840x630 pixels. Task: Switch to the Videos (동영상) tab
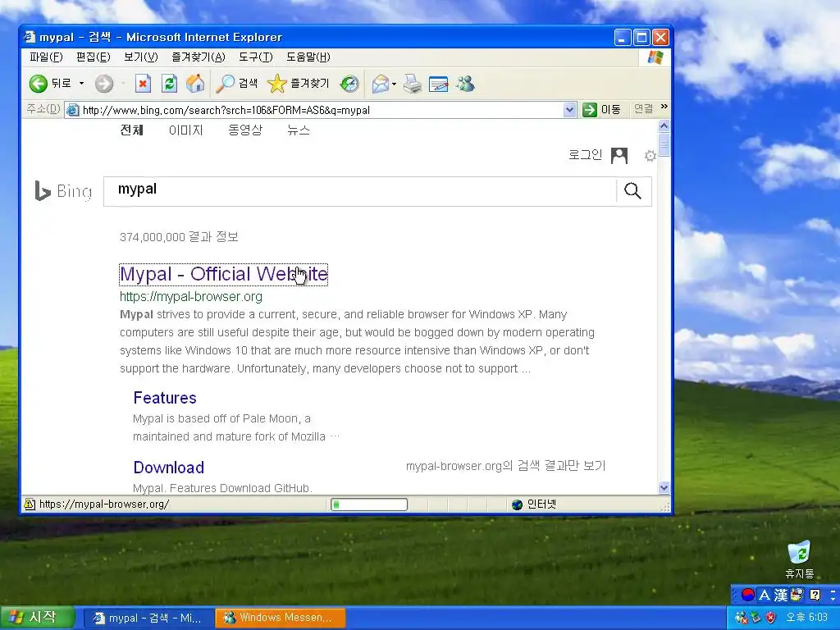coord(245,130)
